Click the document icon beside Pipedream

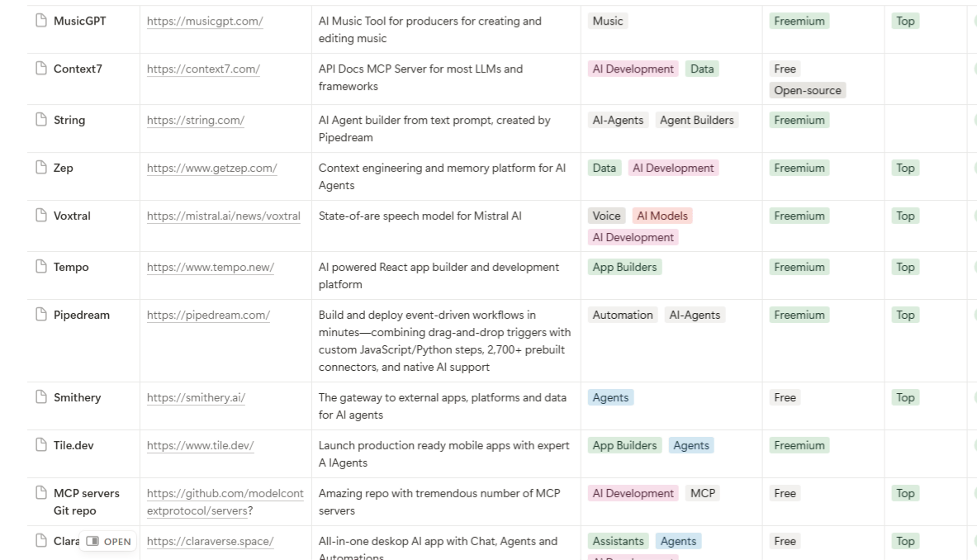pos(41,316)
